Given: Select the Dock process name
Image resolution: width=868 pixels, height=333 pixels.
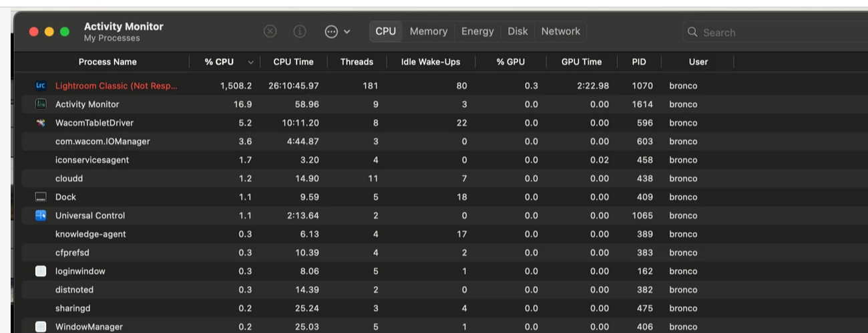Looking at the screenshot, I should pos(65,197).
